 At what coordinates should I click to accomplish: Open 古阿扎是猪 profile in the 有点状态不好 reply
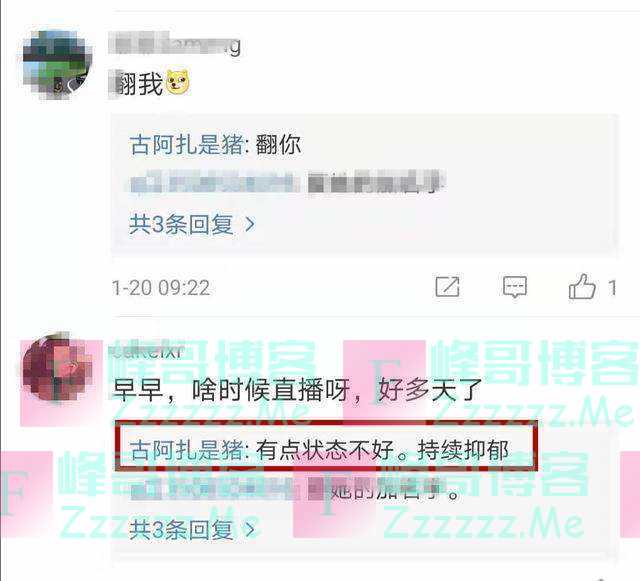click(187, 450)
